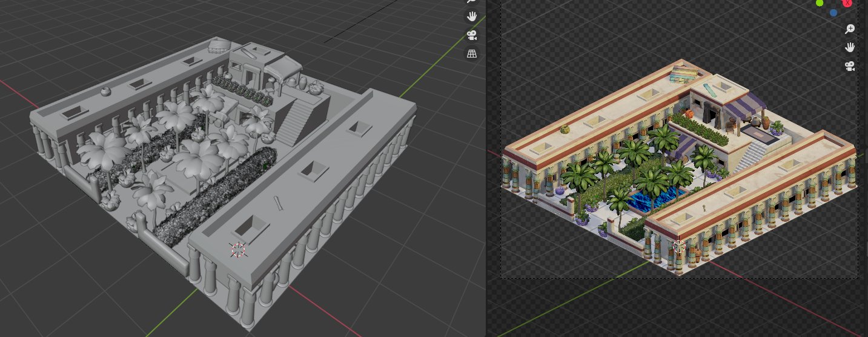Toggle camera view in the left viewport
Image resolution: width=868 pixels, height=337 pixels.
coord(472,35)
